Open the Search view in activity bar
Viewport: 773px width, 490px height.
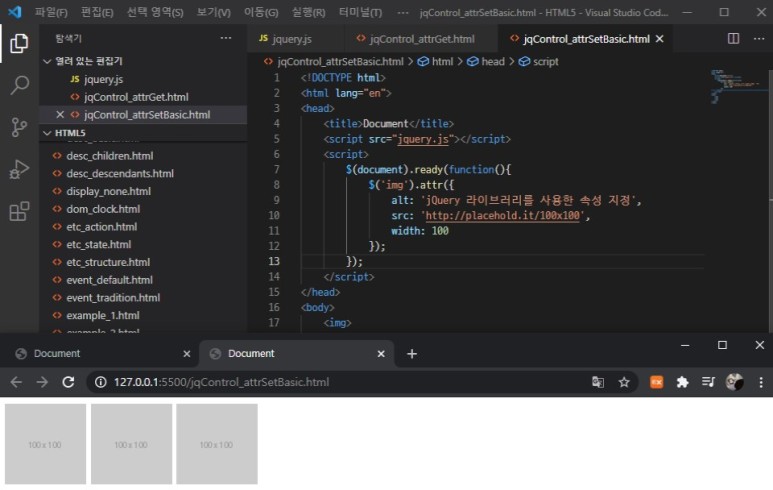coord(19,85)
